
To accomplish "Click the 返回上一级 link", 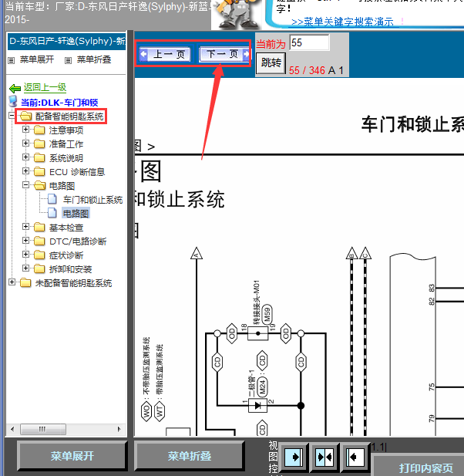I will click(x=45, y=87).
